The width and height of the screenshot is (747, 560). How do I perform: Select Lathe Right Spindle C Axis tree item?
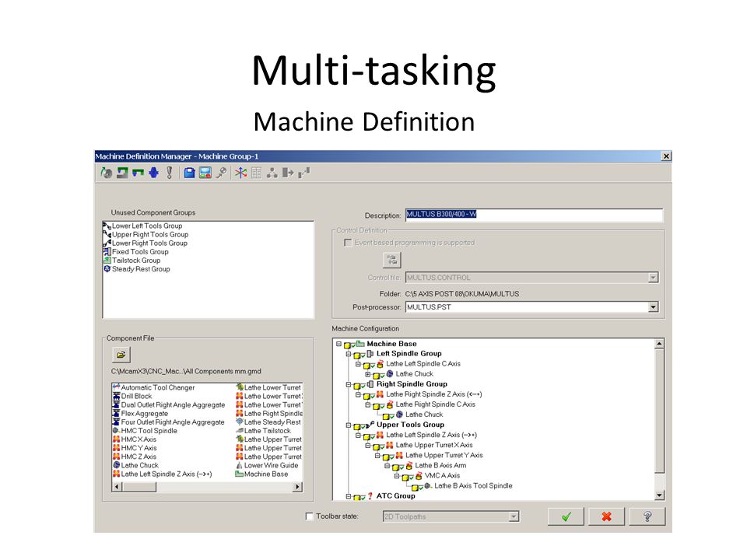[436, 404]
